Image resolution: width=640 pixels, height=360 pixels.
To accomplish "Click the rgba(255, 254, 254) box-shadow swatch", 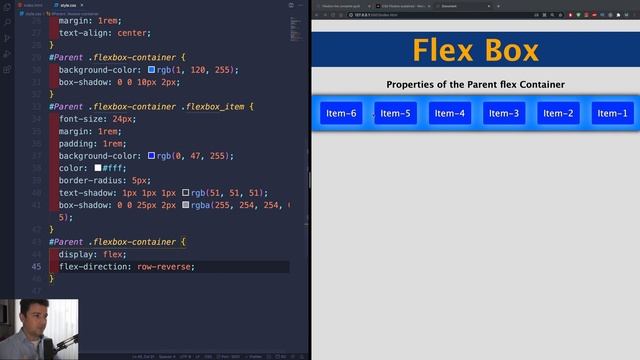I will (185, 204).
